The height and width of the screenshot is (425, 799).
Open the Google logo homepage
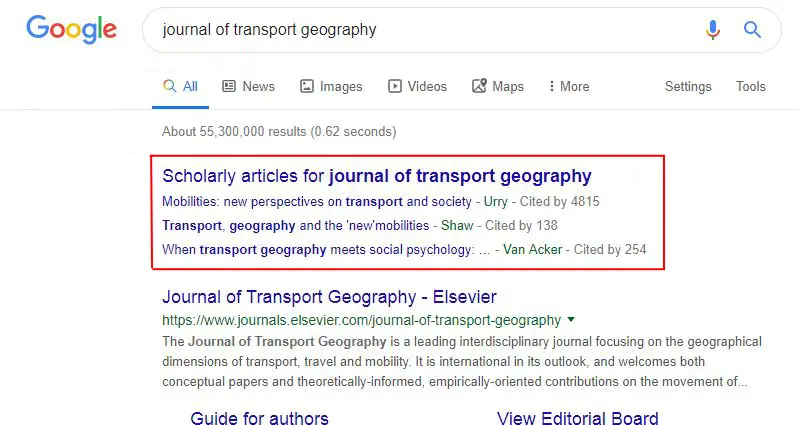pos(71,29)
